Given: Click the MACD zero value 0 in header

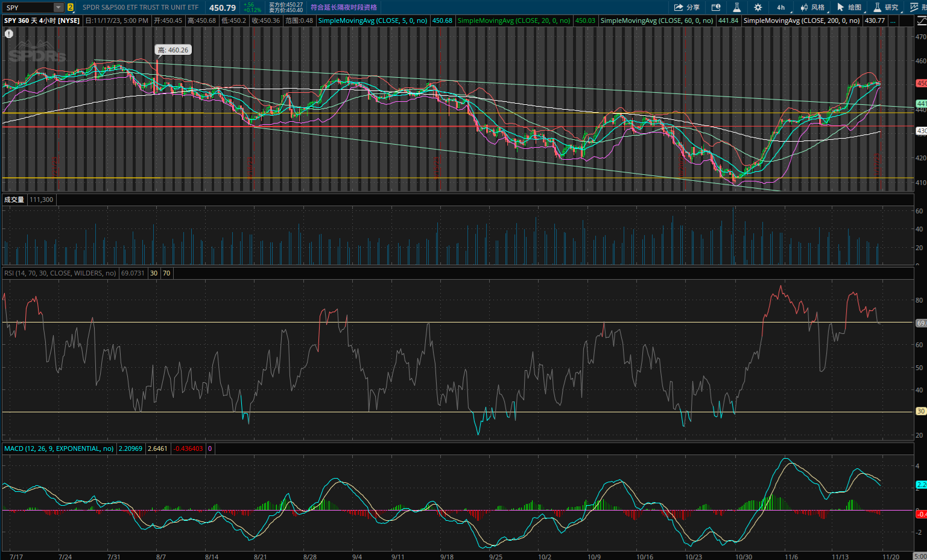Looking at the screenshot, I should [210, 448].
